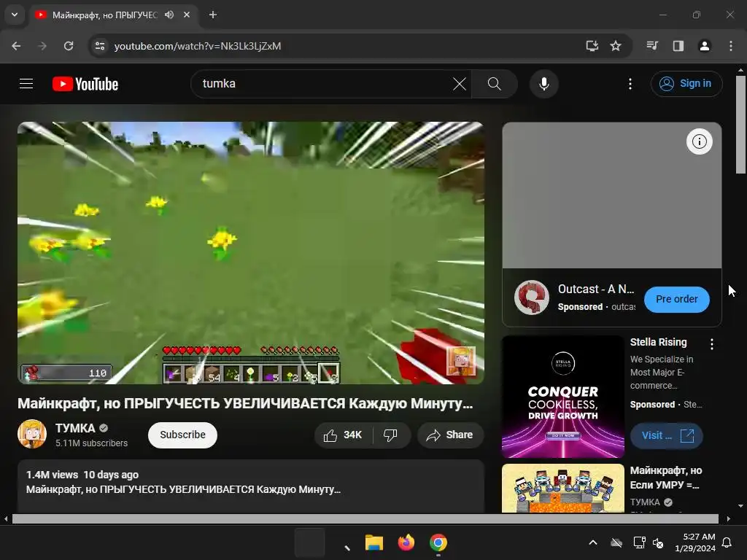
Task: Open ТУМКА channel avatar
Action: coord(32,434)
